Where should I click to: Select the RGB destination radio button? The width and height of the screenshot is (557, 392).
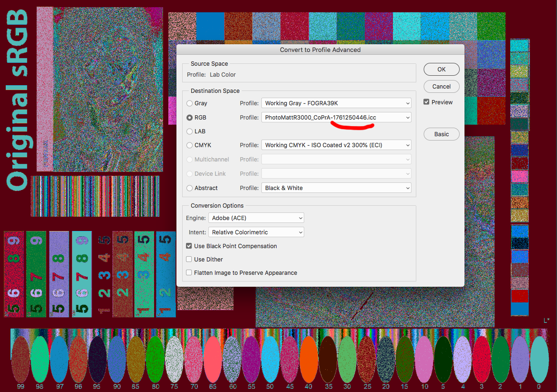pyautogui.click(x=190, y=118)
